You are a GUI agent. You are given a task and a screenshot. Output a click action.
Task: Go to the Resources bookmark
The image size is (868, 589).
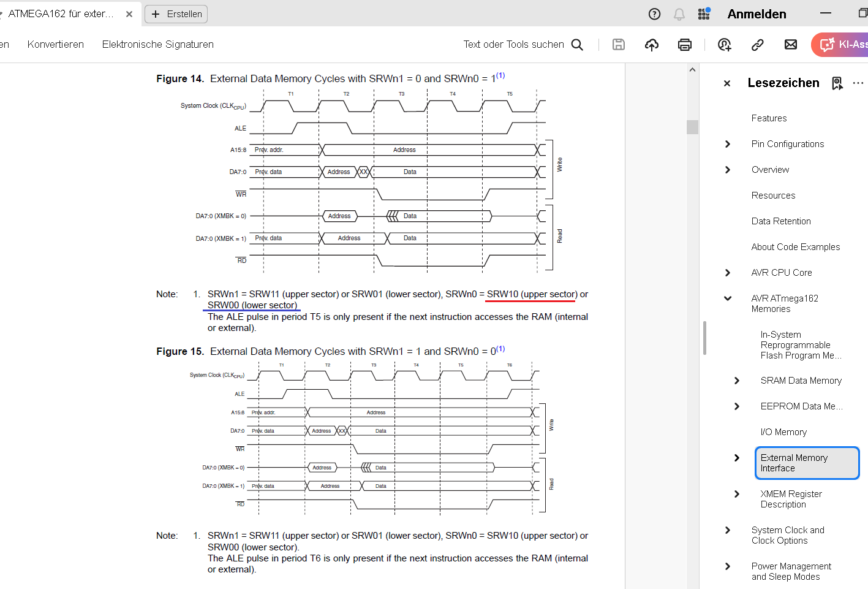click(x=774, y=196)
